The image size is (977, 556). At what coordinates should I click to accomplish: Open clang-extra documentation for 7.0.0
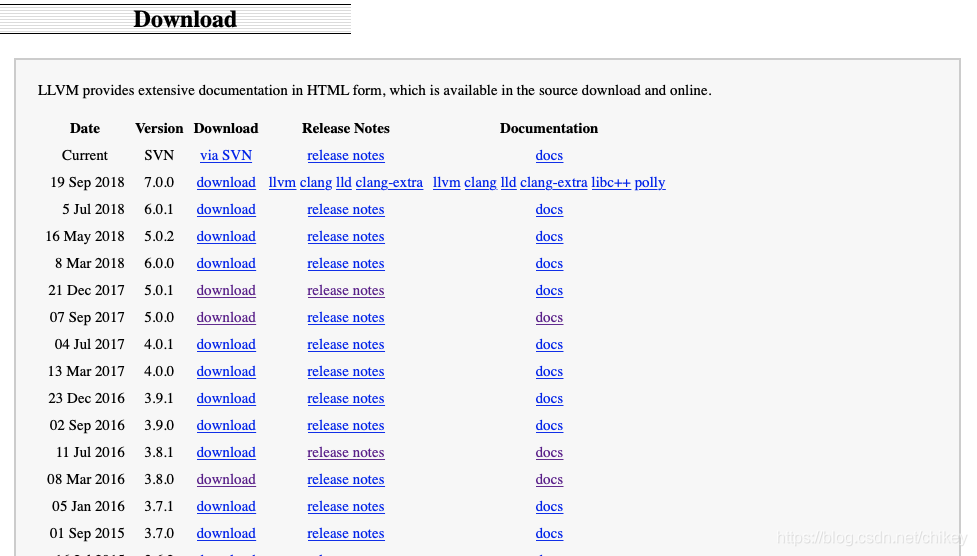(554, 183)
